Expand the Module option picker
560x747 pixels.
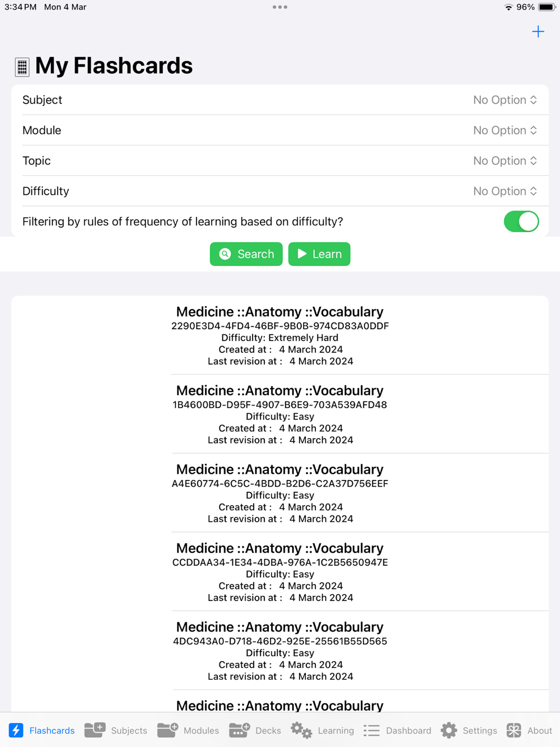[505, 130]
